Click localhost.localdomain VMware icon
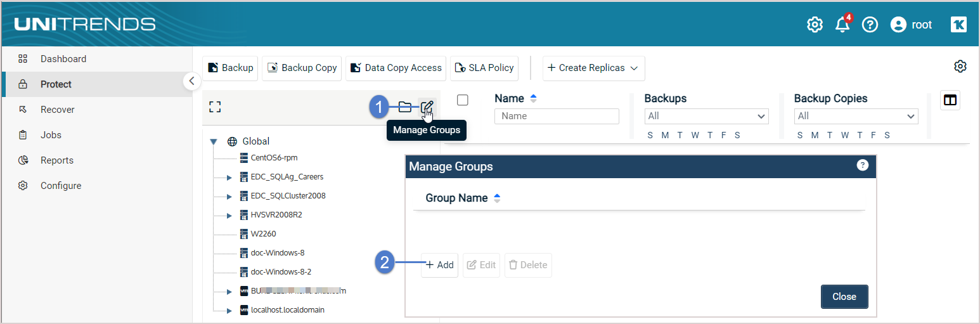980x324 pixels. coord(244,310)
